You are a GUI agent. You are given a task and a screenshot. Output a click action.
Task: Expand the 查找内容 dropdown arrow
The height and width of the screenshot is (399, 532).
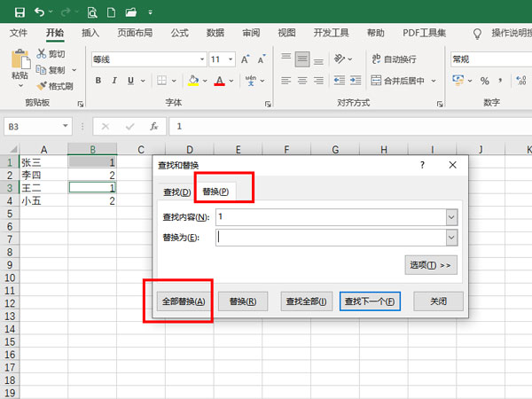pos(451,217)
